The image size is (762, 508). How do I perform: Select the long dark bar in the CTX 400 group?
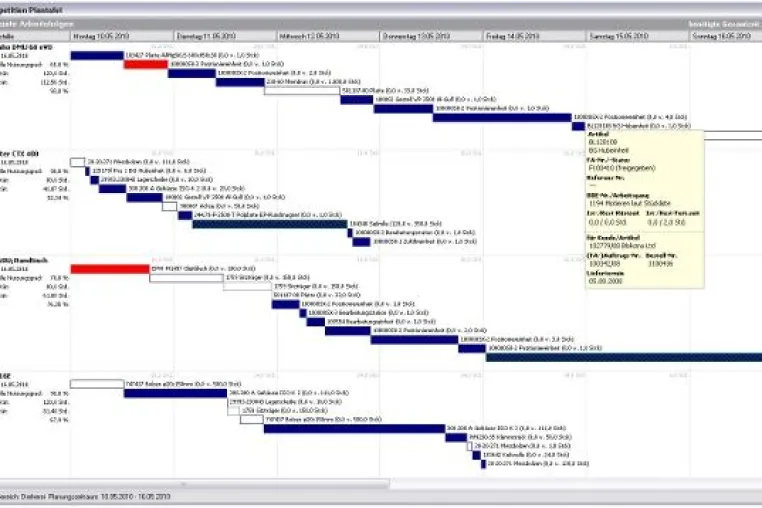pos(270,224)
